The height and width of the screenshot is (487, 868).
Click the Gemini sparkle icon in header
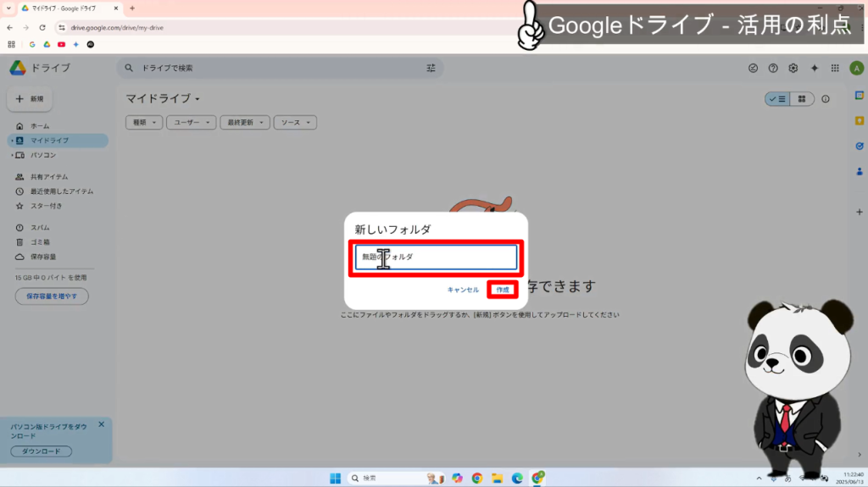pyautogui.click(x=815, y=68)
